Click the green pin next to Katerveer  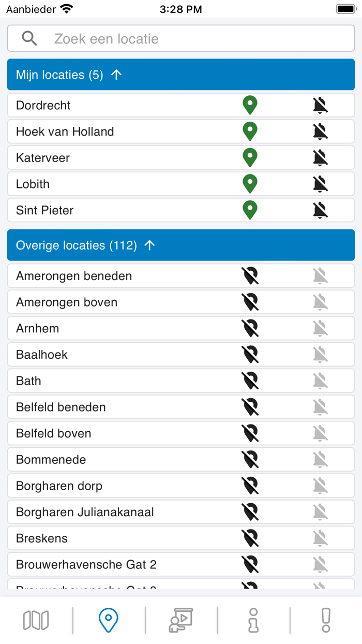250,157
